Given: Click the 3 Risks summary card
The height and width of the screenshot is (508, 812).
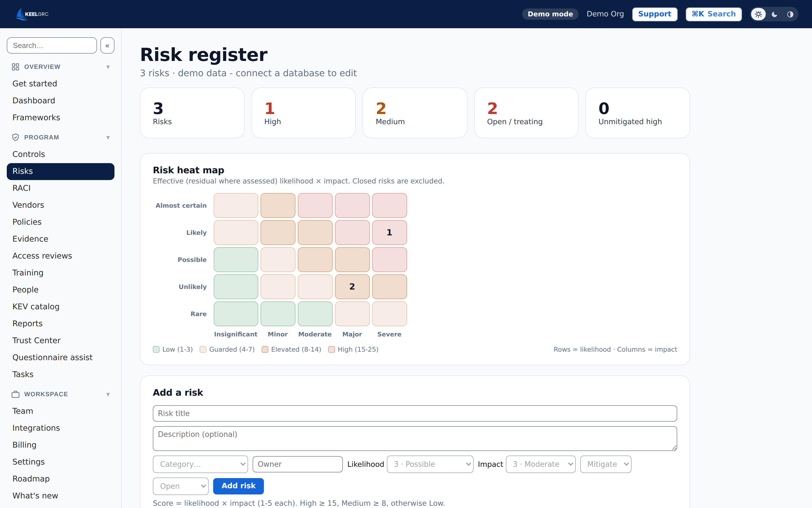Looking at the screenshot, I should click(x=192, y=113).
